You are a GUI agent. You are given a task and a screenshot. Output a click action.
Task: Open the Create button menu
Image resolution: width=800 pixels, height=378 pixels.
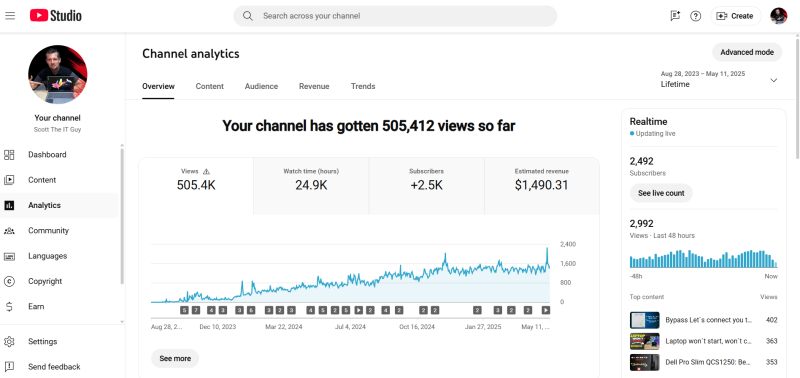[x=735, y=16]
